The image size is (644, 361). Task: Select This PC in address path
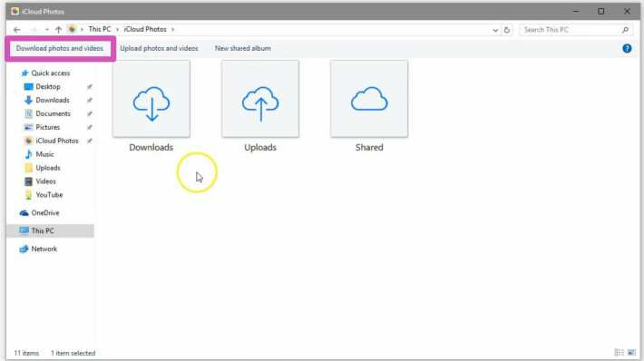[100, 30]
